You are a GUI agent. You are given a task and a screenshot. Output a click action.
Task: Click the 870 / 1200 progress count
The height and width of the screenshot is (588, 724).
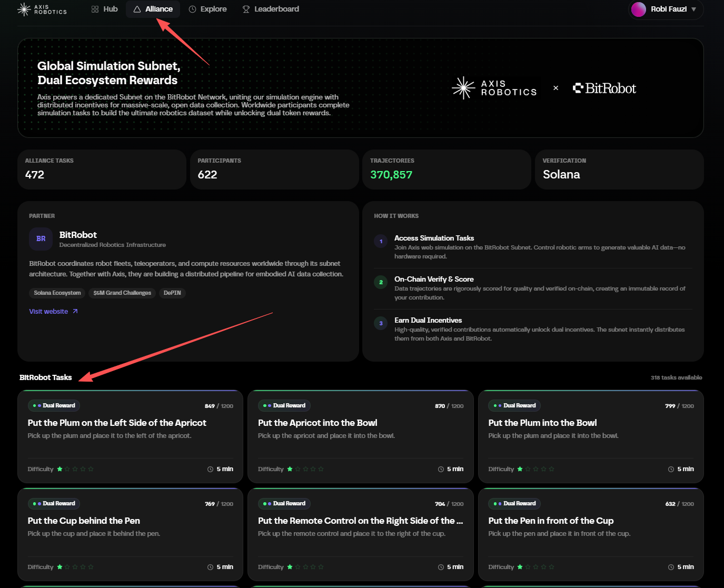pyautogui.click(x=449, y=406)
